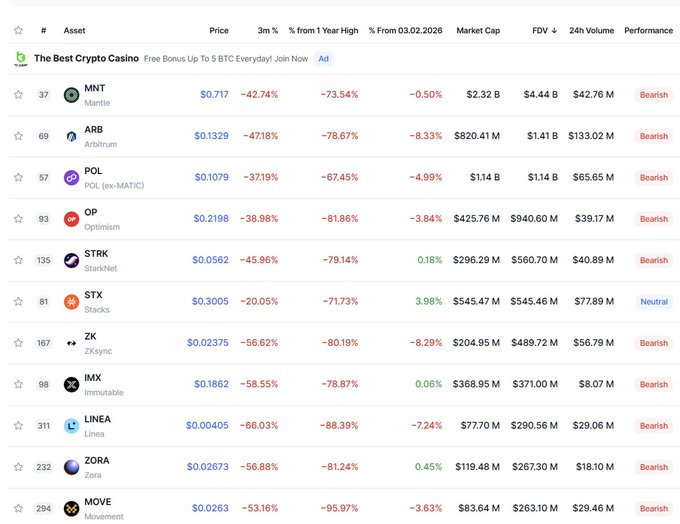Click the StarkNet STRK coin icon

coord(71,260)
